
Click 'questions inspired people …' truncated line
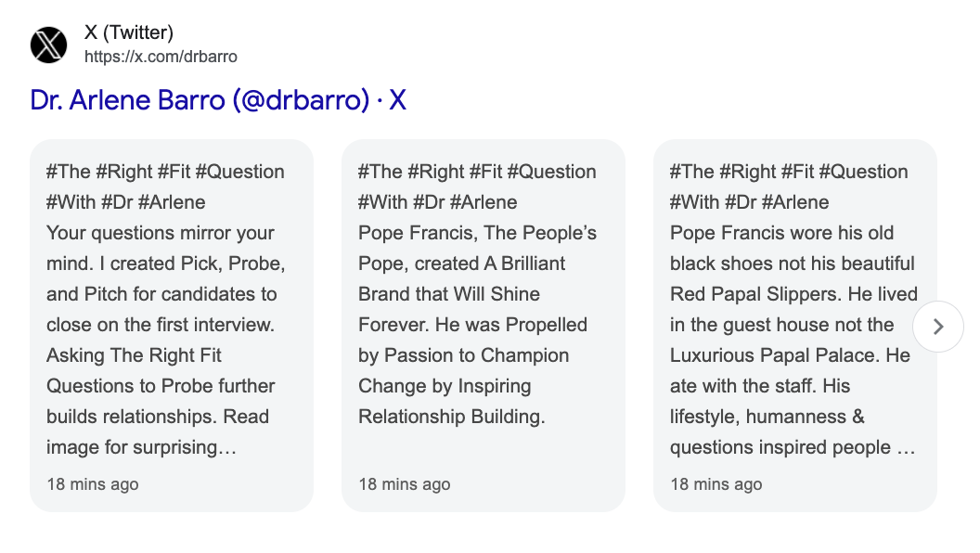coord(793,447)
